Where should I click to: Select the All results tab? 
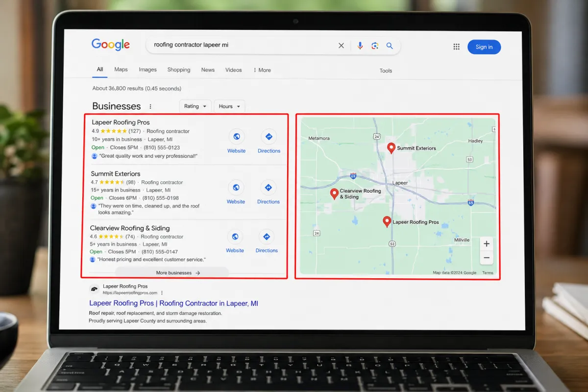tap(100, 70)
